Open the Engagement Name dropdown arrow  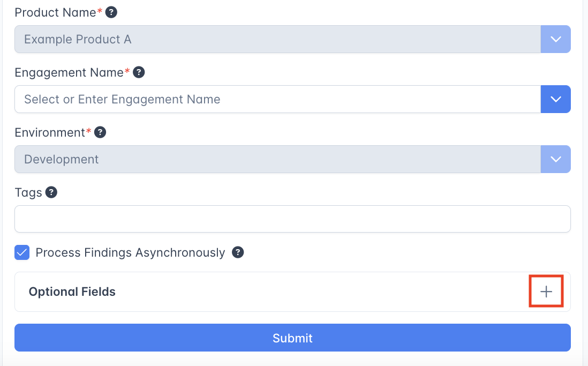555,99
